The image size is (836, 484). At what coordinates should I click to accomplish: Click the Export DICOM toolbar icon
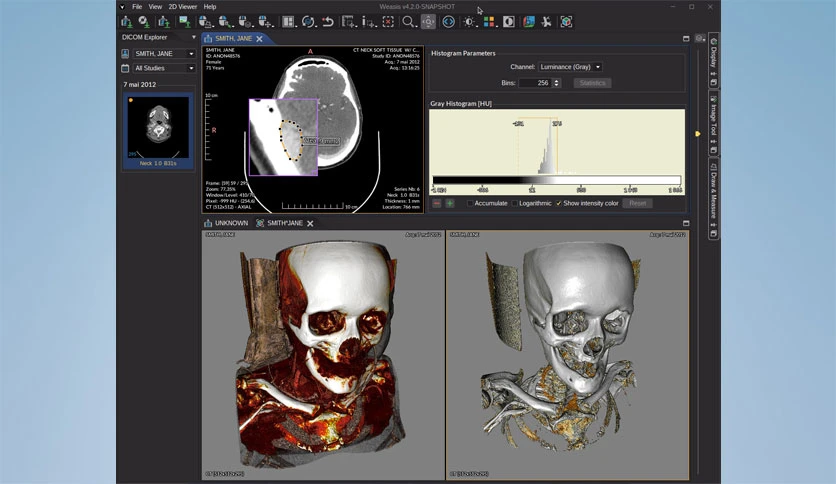click(x=164, y=22)
